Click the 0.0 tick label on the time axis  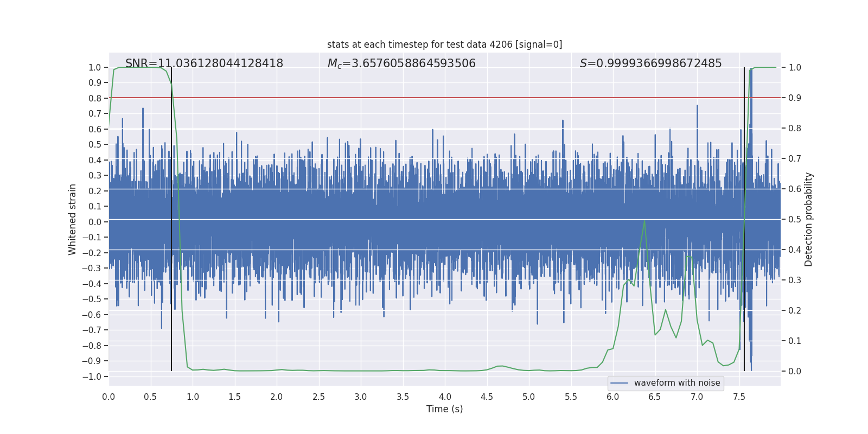tap(108, 397)
